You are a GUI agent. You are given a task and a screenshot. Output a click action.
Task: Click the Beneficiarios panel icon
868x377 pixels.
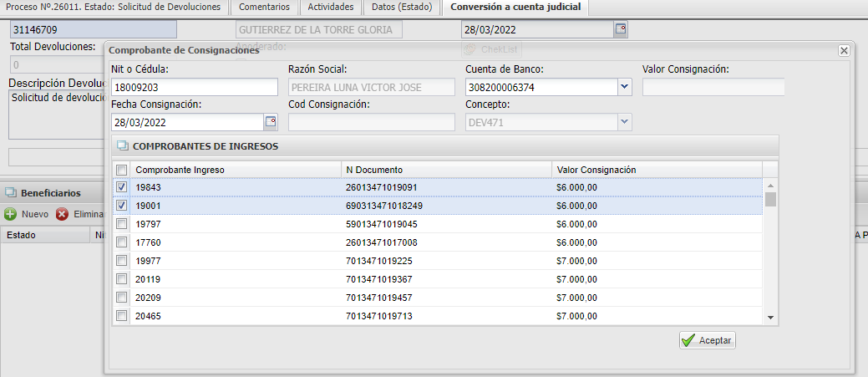(11, 192)
